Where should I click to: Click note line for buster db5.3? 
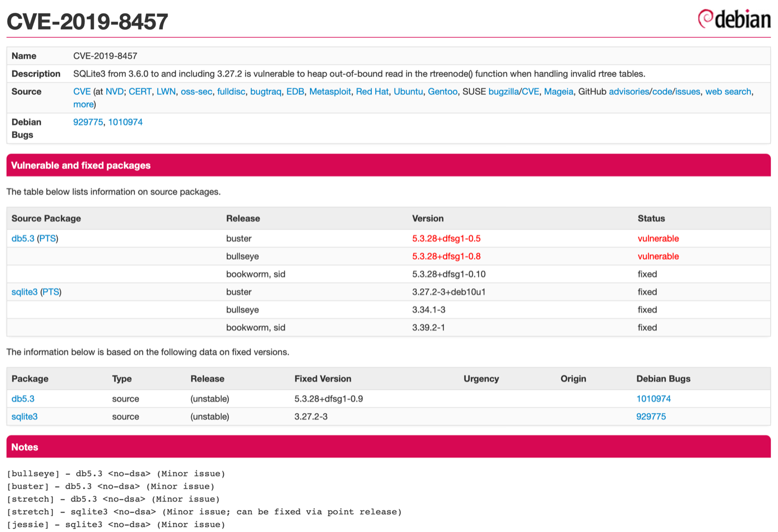click(x=111, y=486)
